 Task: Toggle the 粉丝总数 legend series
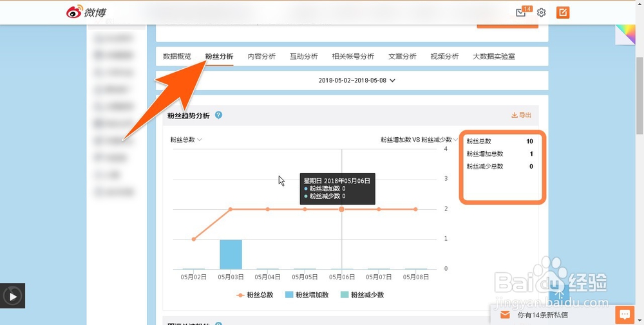pyautogui.click(x=254, y=295)
